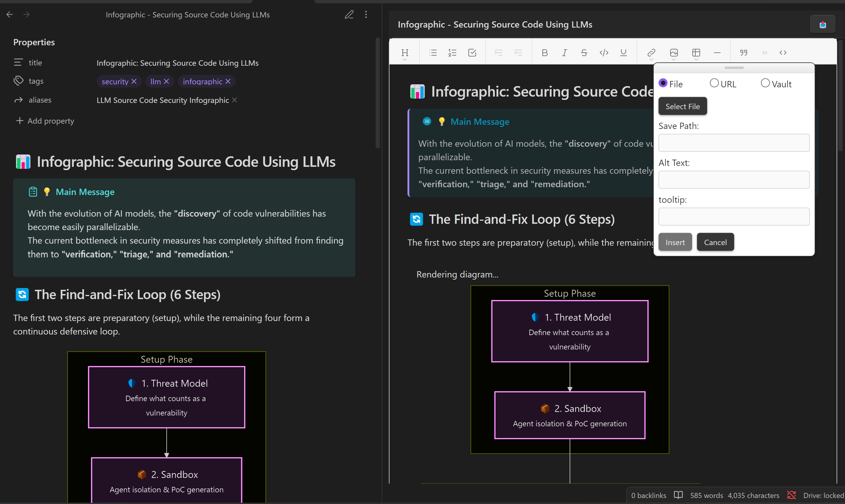
Task: Click the 2. Sandbox node in right diagram
Action: (570, 415)
